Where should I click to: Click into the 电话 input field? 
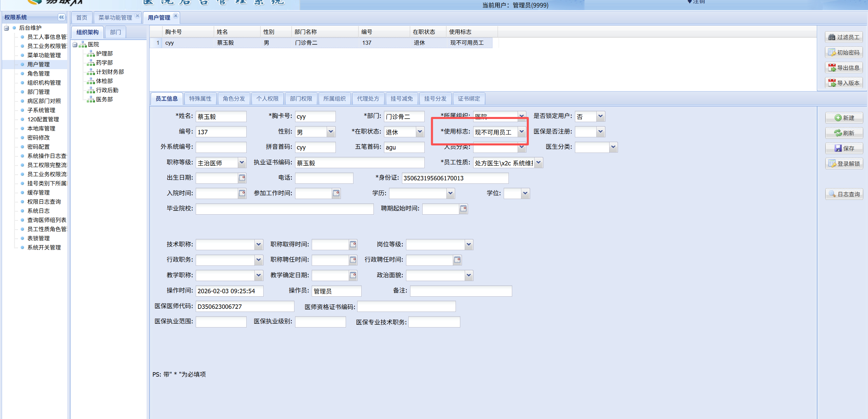324,178
